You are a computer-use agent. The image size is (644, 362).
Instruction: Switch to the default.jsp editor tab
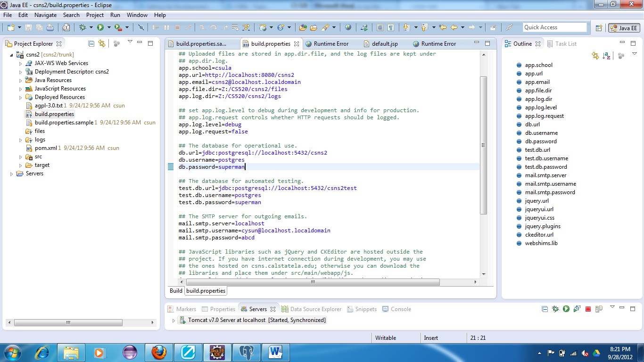click(384, 44)
